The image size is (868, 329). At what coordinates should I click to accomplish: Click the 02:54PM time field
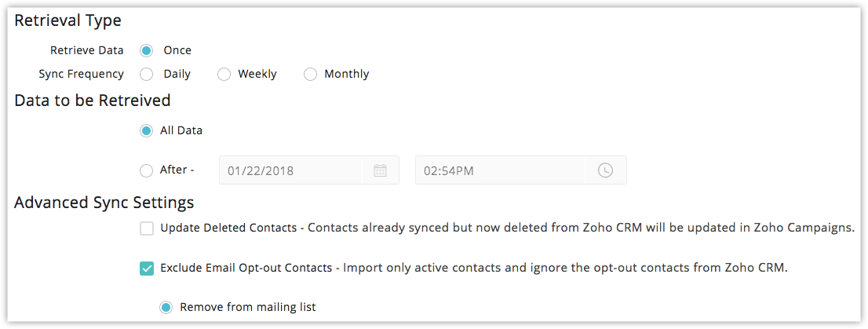click(521, 170)
